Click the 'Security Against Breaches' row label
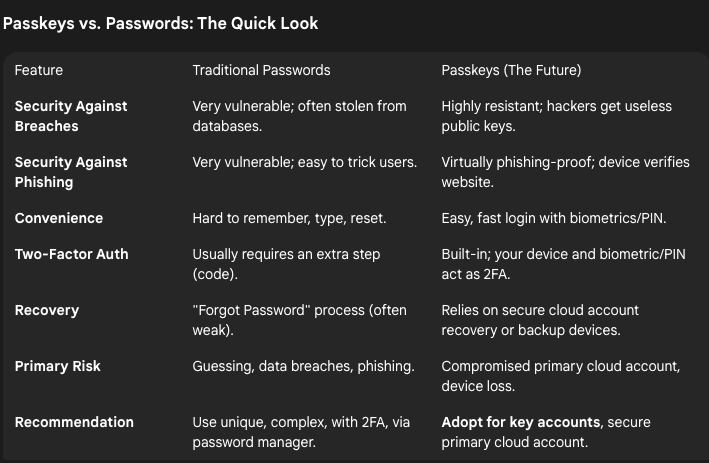The image size is (709, 463). pos(71,116)
